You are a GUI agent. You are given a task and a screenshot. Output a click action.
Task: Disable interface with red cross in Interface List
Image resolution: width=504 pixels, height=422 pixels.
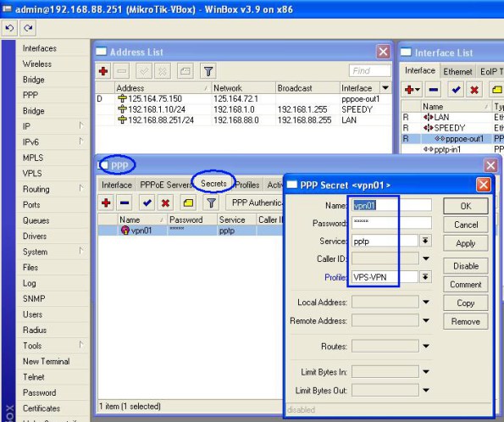(474, 90)
